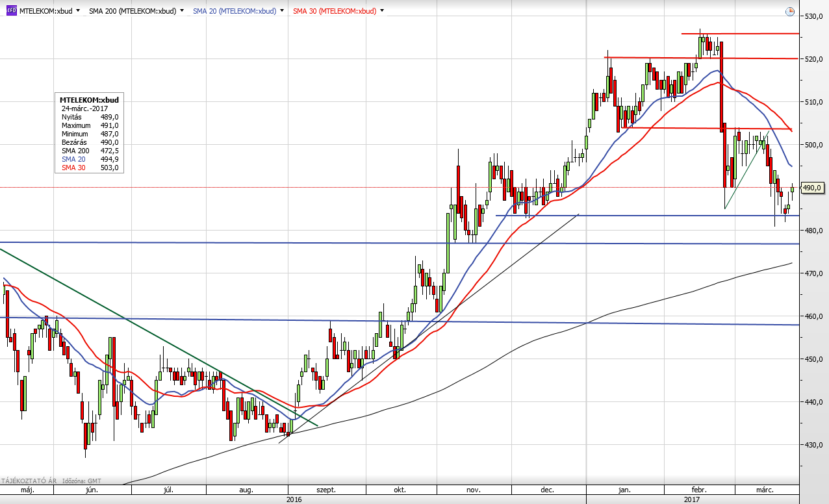Click the febr. month label
The width and height of the screenshot is (829, 504).
[x=698, y=490]
